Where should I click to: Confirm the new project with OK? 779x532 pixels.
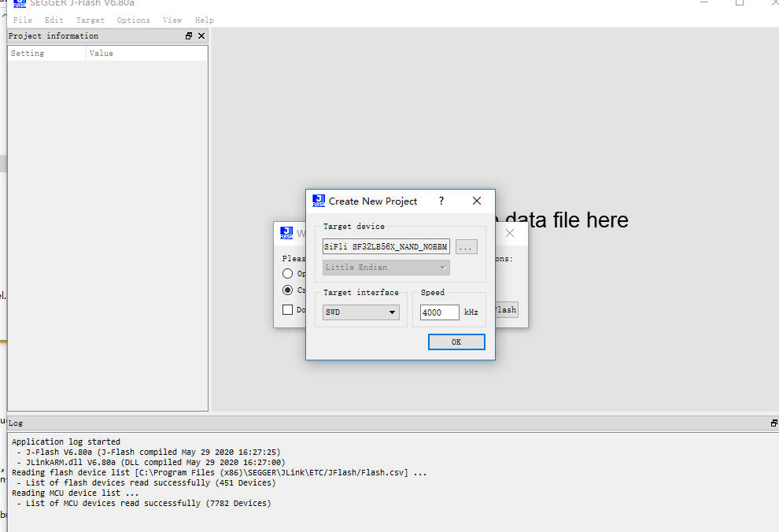456,342
